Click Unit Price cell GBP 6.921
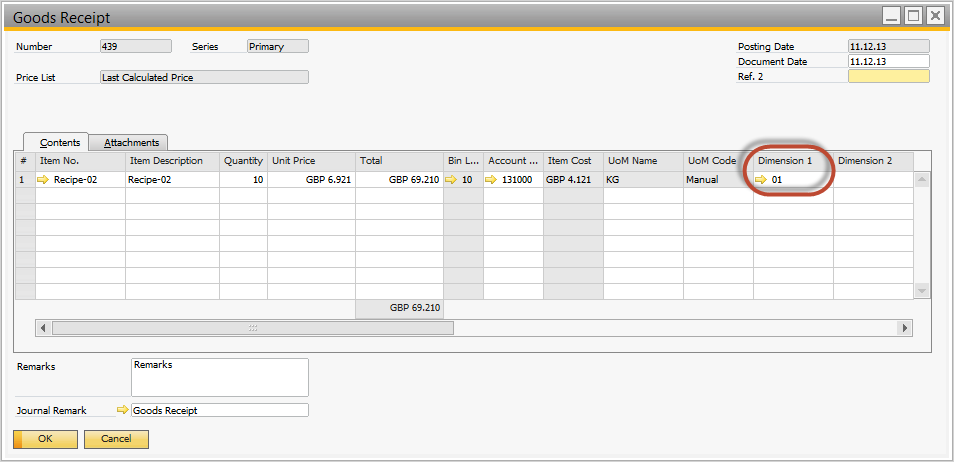 click(x=312, y=180)
